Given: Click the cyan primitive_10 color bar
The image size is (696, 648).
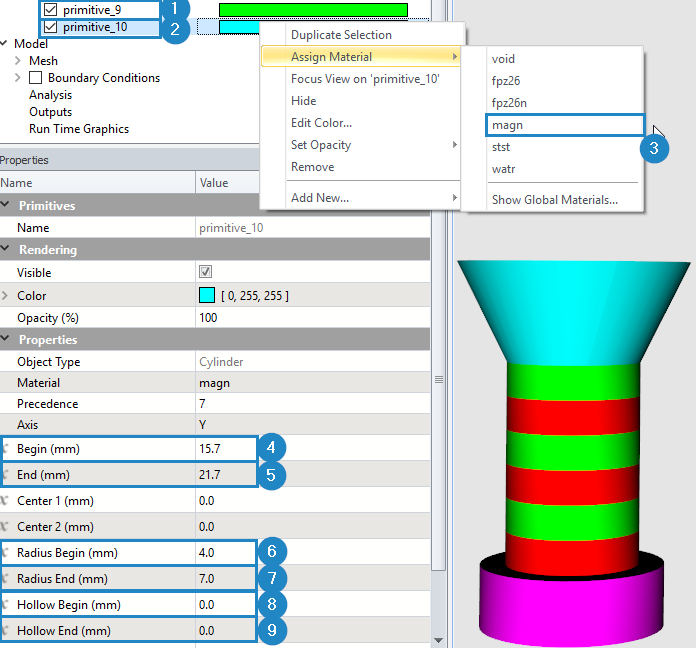Looking at the screenshot, I should (239, 28).
